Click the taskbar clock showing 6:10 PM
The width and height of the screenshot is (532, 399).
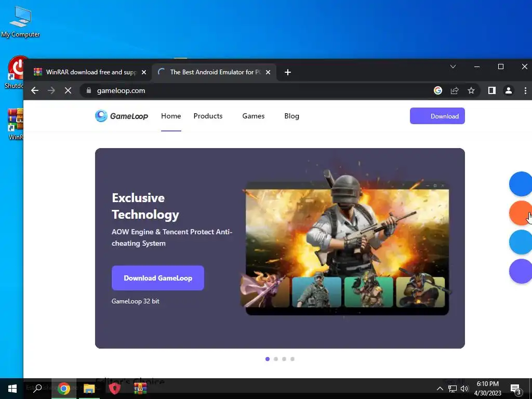(x=487, y=389)
